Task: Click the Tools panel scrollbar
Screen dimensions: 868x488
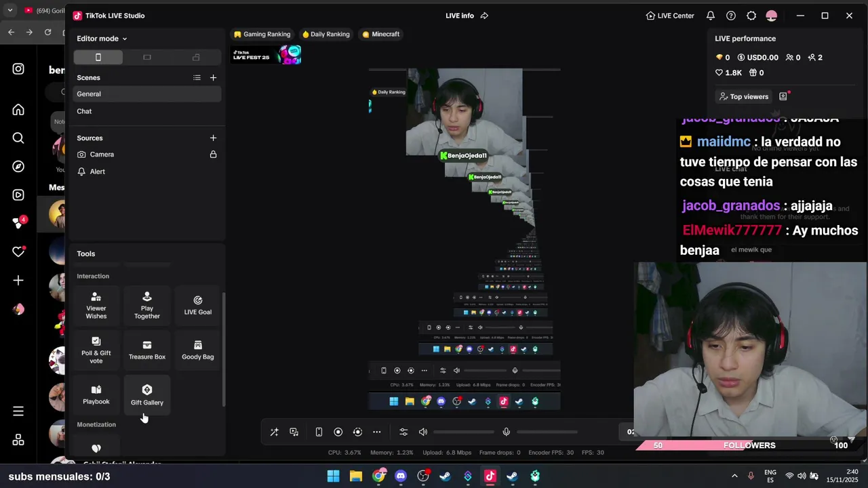Action: point(223,350)
